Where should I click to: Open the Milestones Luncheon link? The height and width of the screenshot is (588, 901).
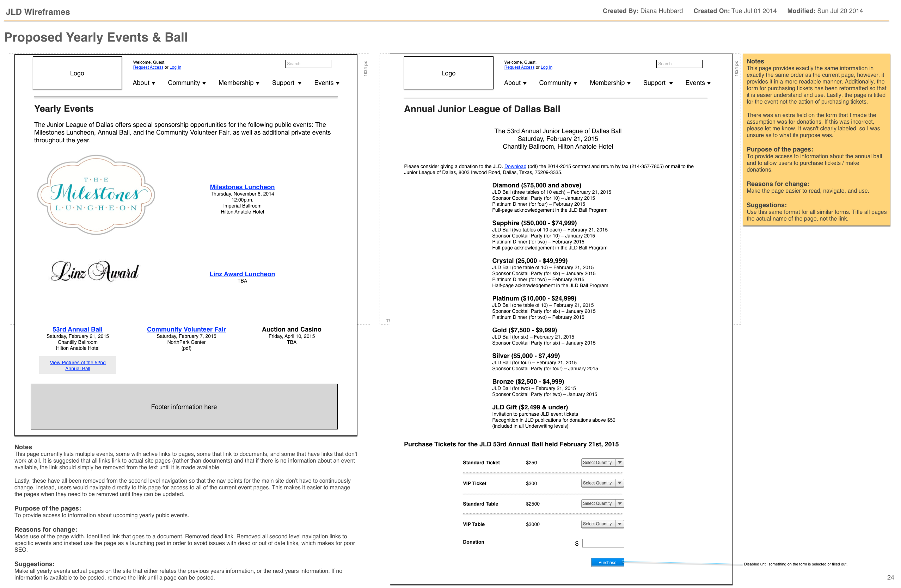[242, 187]
